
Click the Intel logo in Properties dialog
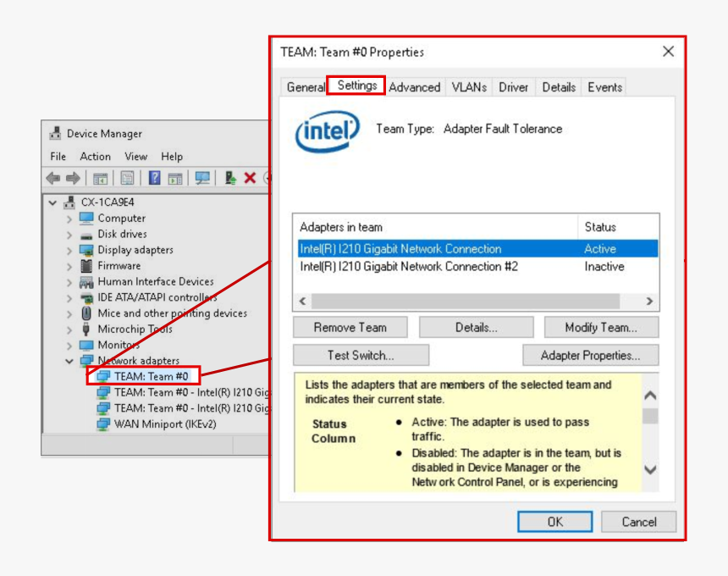click(x=328, y=131)
